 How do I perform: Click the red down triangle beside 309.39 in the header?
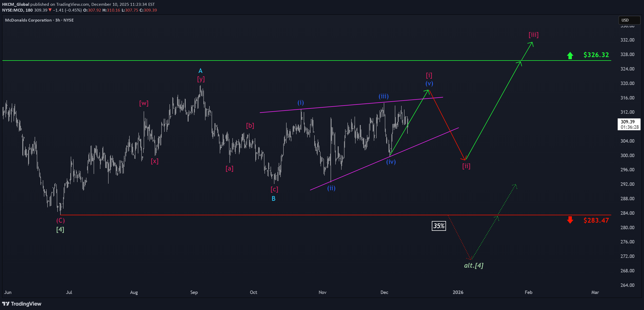coord(50,10)
